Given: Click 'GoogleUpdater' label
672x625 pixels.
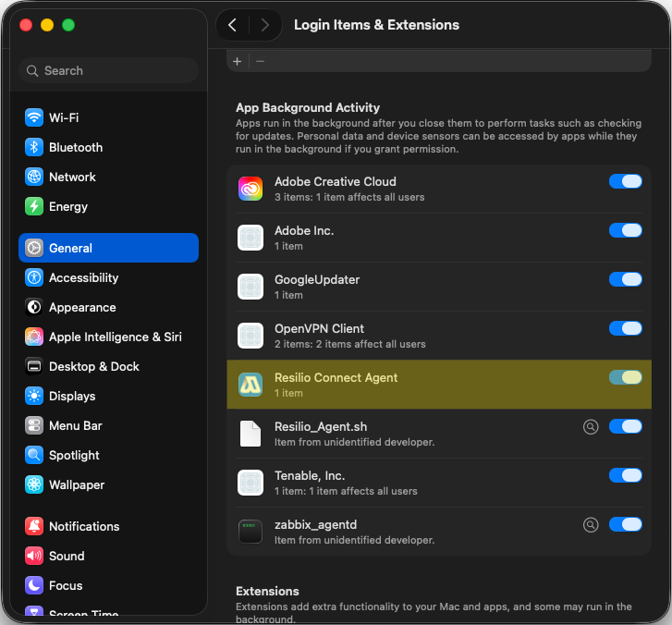Looking at the screenshot, I should coord(317,279).
